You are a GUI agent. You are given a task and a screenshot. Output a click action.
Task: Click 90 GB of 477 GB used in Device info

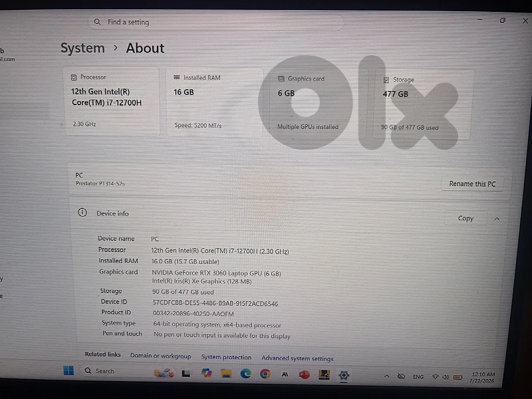pos(183,292)
